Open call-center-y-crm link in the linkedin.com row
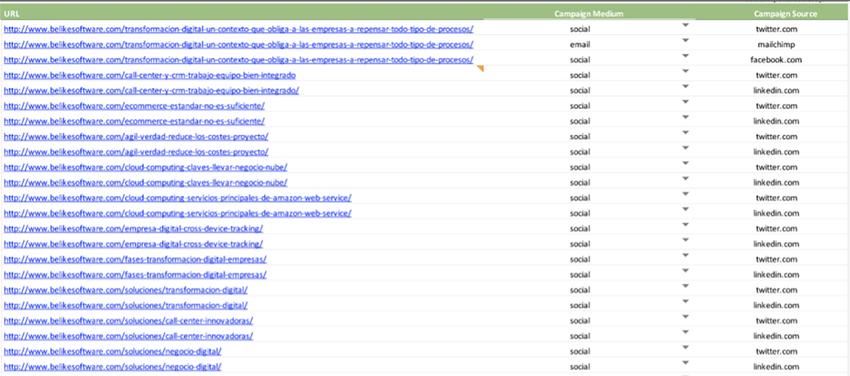 (x=151, y=90)
